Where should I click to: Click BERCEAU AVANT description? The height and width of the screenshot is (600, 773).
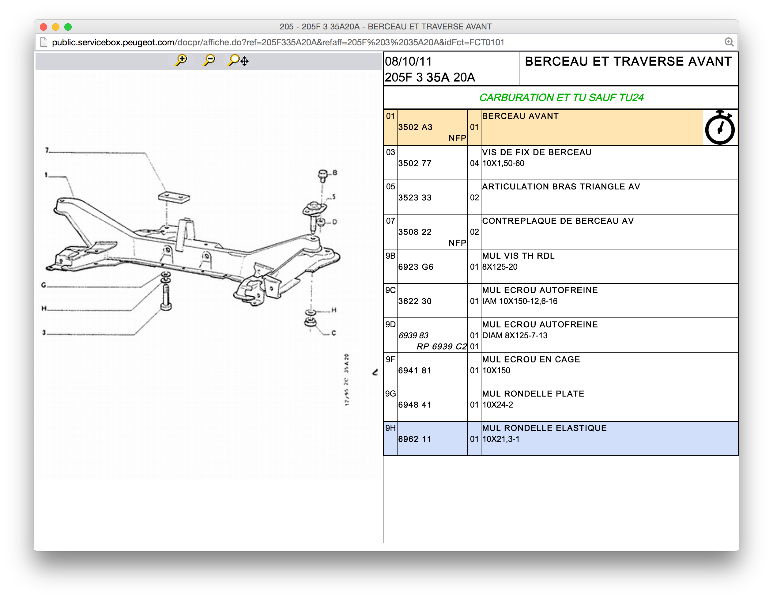click(520, 116)
